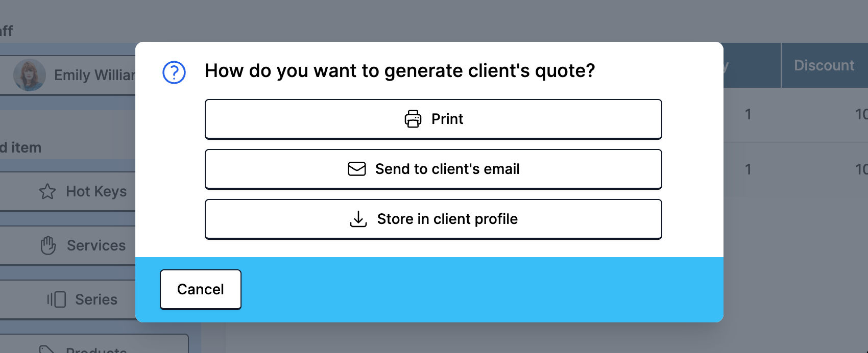Click the Services hand icon
This screenshot has height=353, width=868.
click(48, 245)
